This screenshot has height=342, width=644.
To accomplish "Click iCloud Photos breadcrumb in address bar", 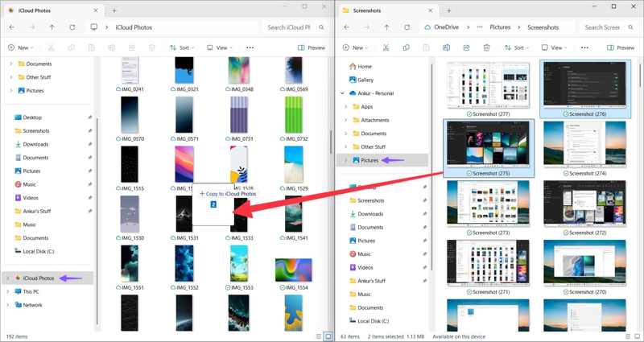I will click(x=134, y=27).
